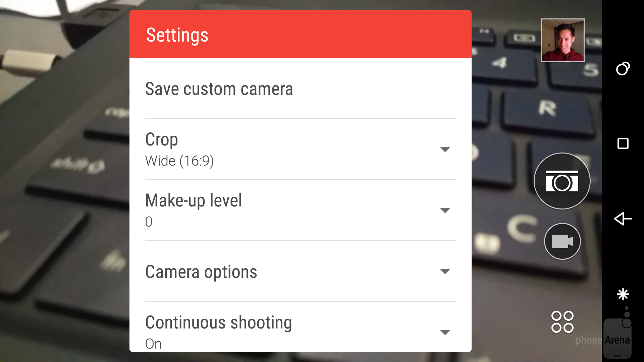Tap the Make-up level label

pyautogui.click(x=194, y=200)
